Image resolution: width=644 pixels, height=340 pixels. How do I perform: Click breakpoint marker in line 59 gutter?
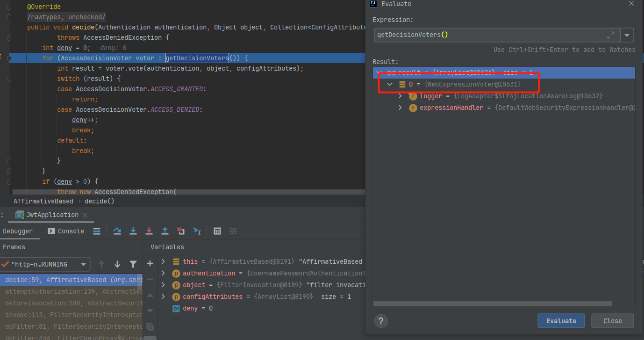[0, 58]
